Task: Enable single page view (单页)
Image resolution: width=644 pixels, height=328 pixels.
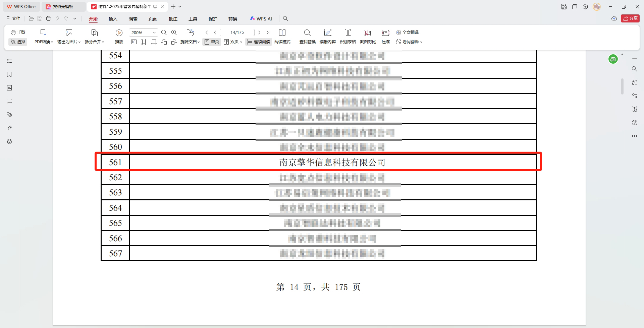Action: 211,42
